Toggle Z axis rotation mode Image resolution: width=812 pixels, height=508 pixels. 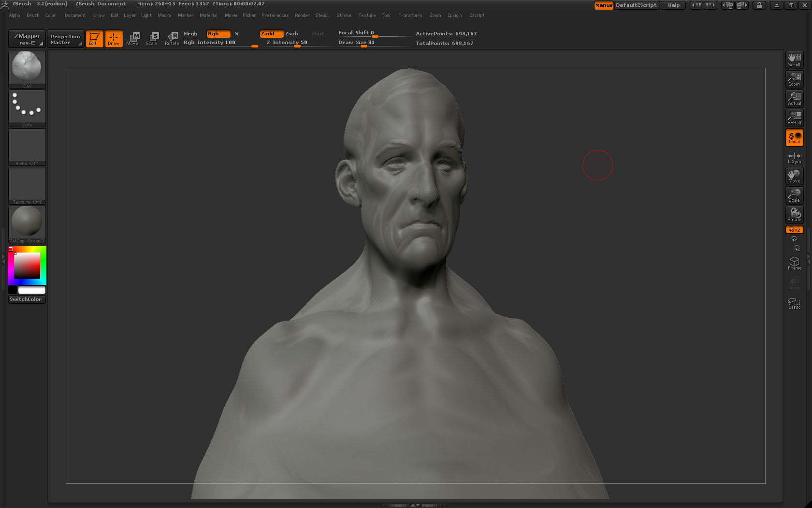click(797, 248)
